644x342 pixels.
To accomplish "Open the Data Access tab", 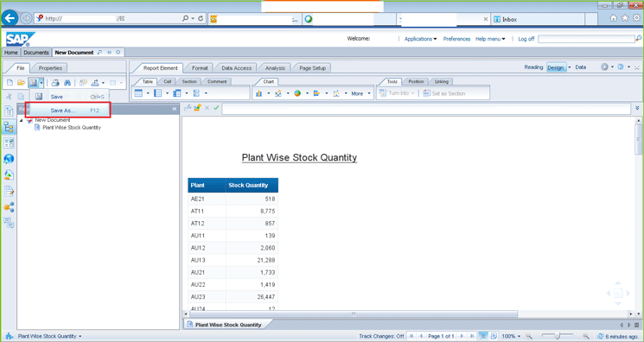I will (237, 68).
